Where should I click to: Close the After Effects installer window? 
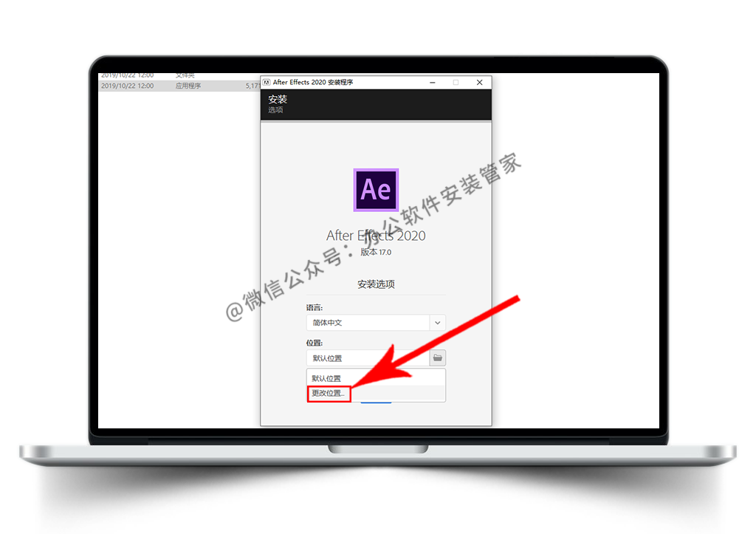(x=479, y=83)
